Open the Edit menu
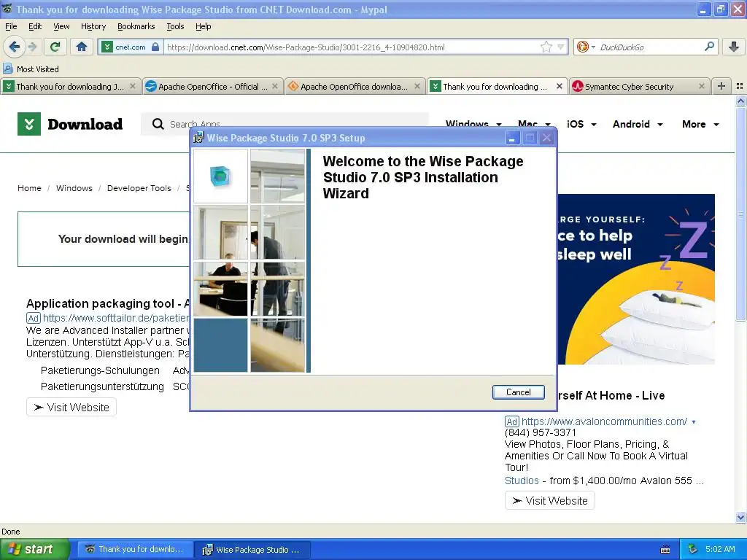This screenshot has height=560, width=747. (x=35, y=26)
